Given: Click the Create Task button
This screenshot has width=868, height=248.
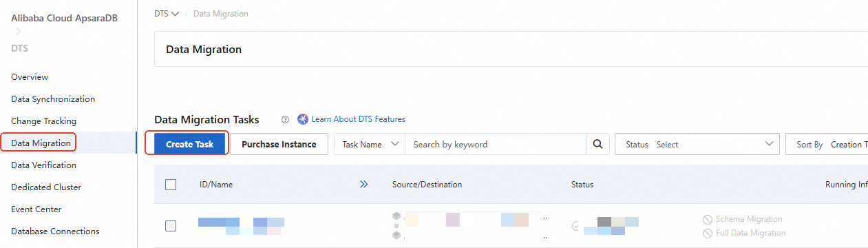Looking at the screenshot, I should (x=189, y=144).
